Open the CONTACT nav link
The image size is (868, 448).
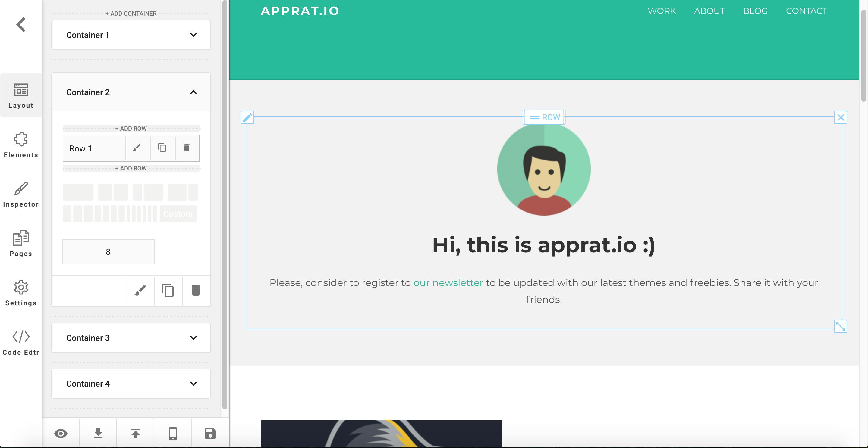[x=806, y=11]
